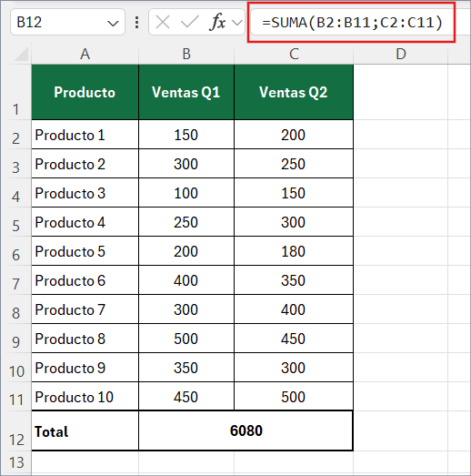Select row 1 header
Image resolution: width=471 pixels, height=476 pixels.
[x=15, y=92]
